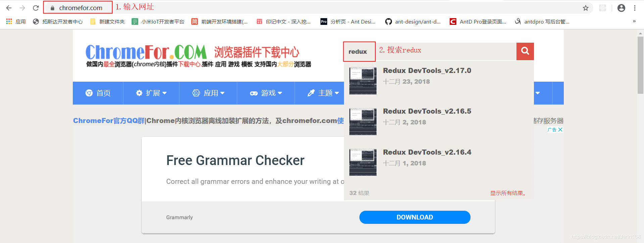This screenshot has height=243, width=644.
Task: Open 小米IoT开发者平台 bookmark
Action: 158,22
